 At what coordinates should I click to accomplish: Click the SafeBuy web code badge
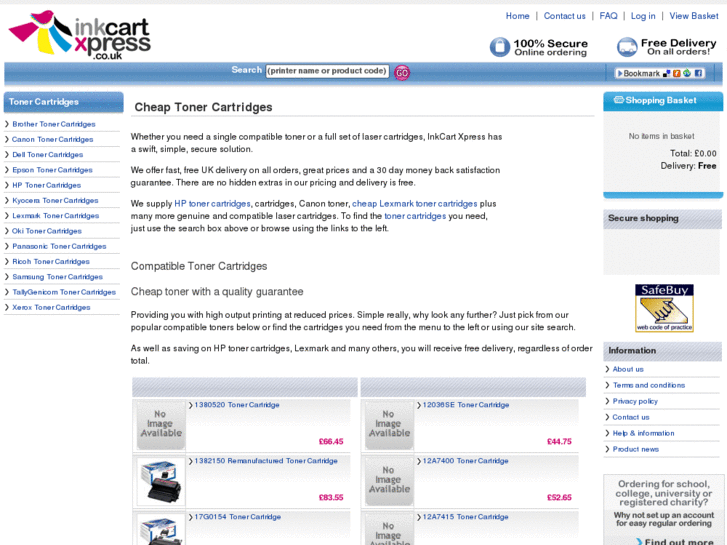pos(664,308)
